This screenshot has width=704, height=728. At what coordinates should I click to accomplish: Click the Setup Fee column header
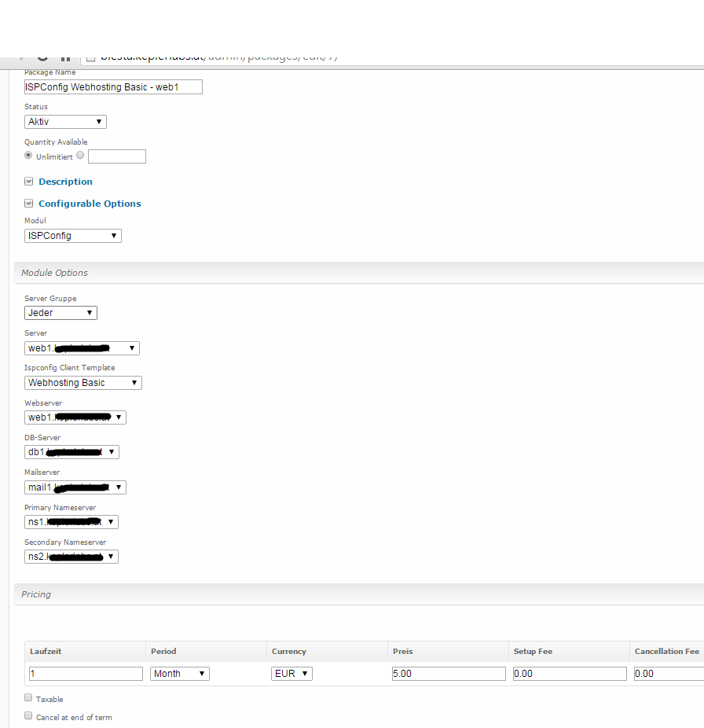coord(570,652)
